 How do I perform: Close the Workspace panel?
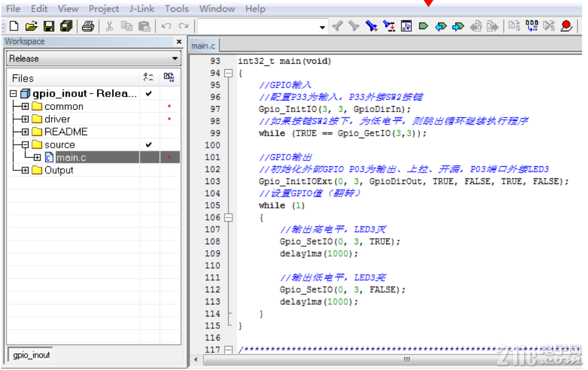(x=179, y=41)
